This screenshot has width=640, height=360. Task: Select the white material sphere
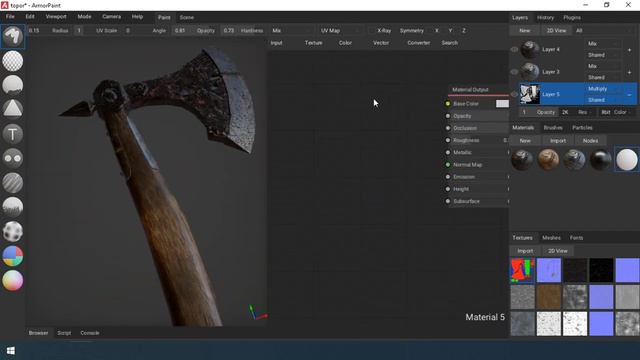(627, 160)
